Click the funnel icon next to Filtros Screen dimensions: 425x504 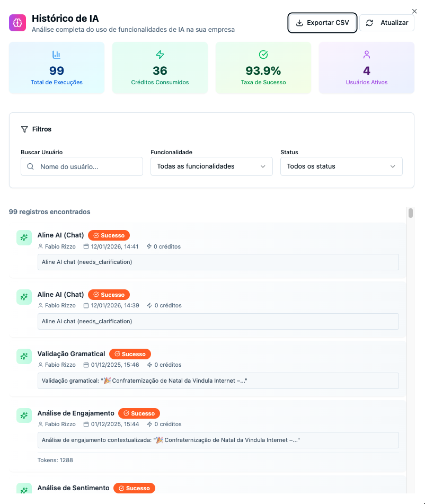(24, 129)
